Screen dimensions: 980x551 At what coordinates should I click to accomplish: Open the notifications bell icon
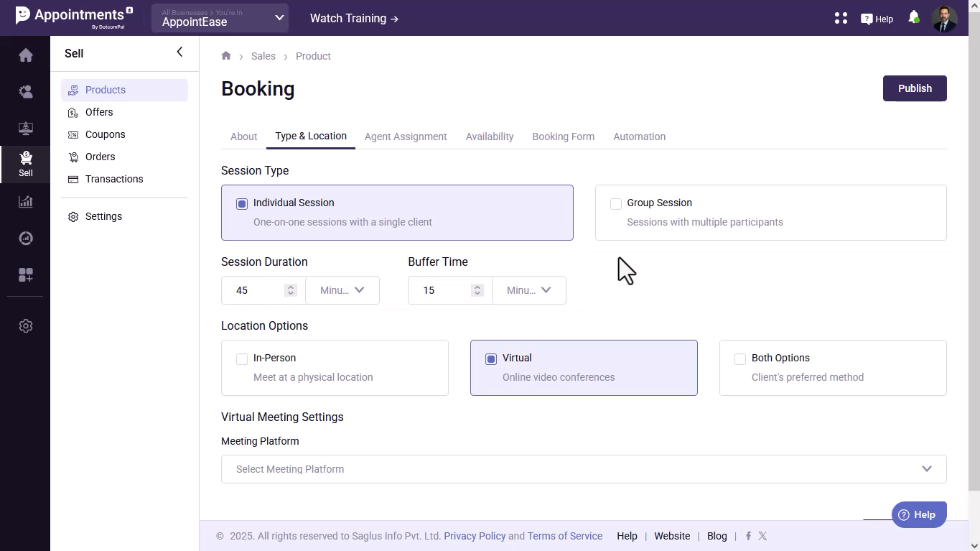(913, 18)
